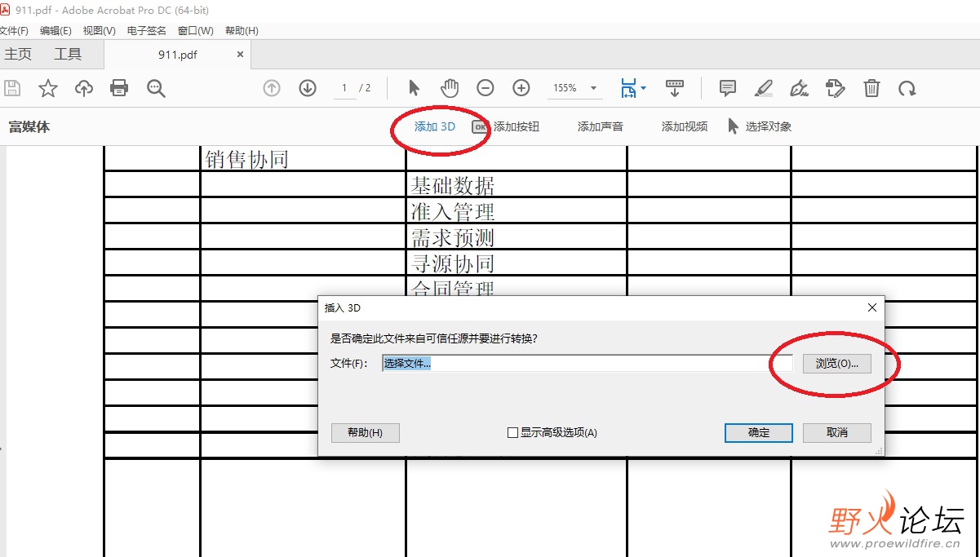
Task: Click the 文件(F) path input field
Action: pyautogui.click(x=588, y=364)
